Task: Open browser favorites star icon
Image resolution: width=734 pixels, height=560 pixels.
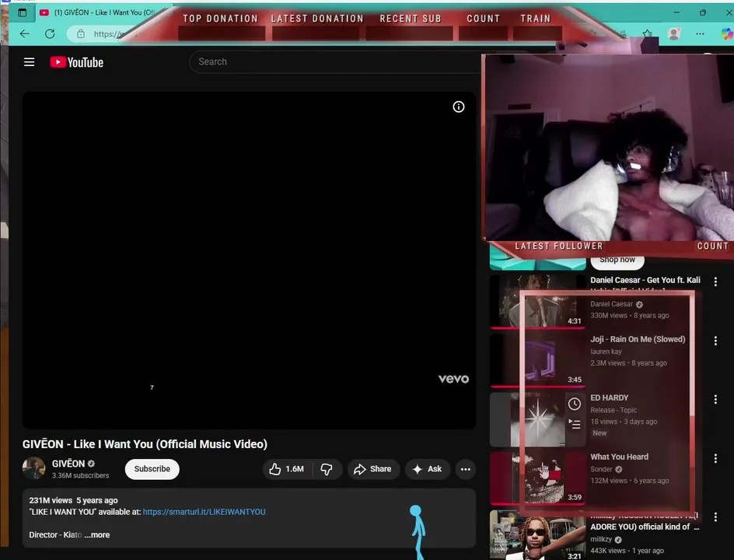Action: (x=648, y=33)
